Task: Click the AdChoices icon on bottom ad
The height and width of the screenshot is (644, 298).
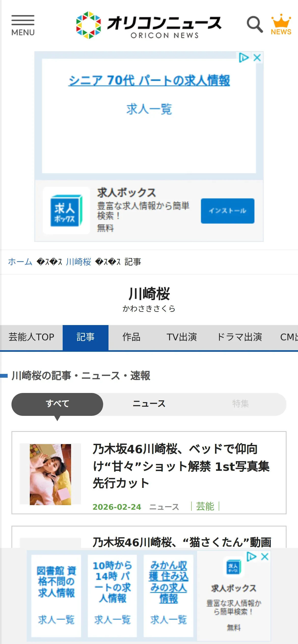Action: (x=251, y=557)
